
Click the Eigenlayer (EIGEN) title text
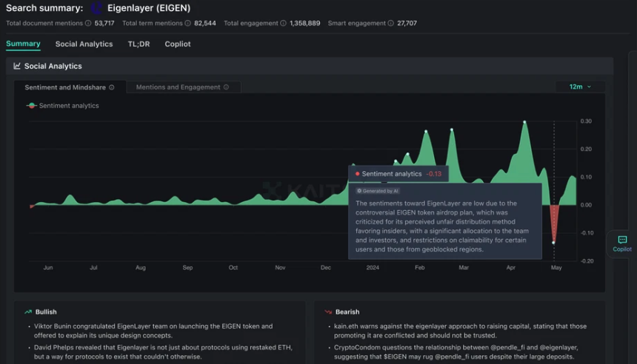[149, 7]
